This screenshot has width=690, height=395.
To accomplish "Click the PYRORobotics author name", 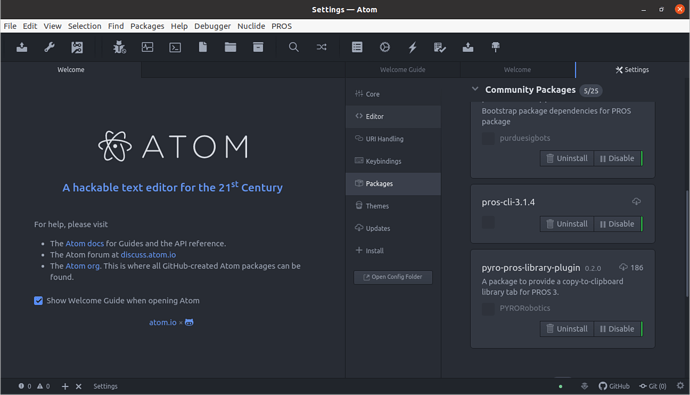I will tap(525, 308).
